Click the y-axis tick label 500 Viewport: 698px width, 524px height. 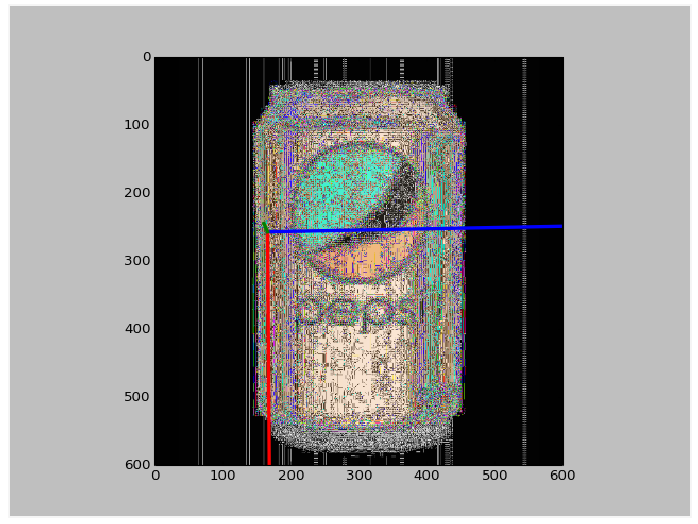[x=137, y=397]
